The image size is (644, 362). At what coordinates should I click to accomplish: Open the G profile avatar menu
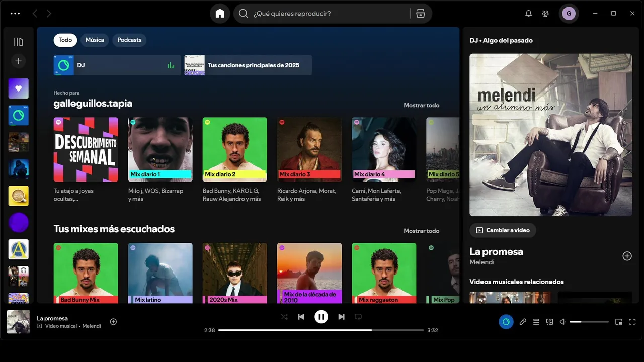569,14
